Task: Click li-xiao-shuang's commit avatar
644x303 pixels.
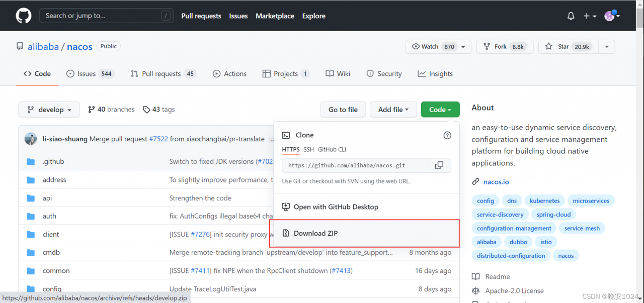Action: tap(31, 139)
